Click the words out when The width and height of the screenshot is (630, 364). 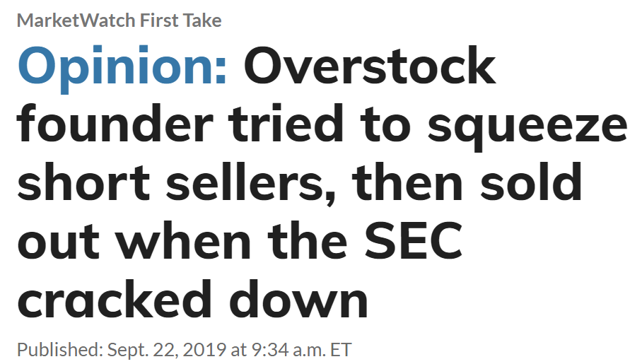(134, 241)
